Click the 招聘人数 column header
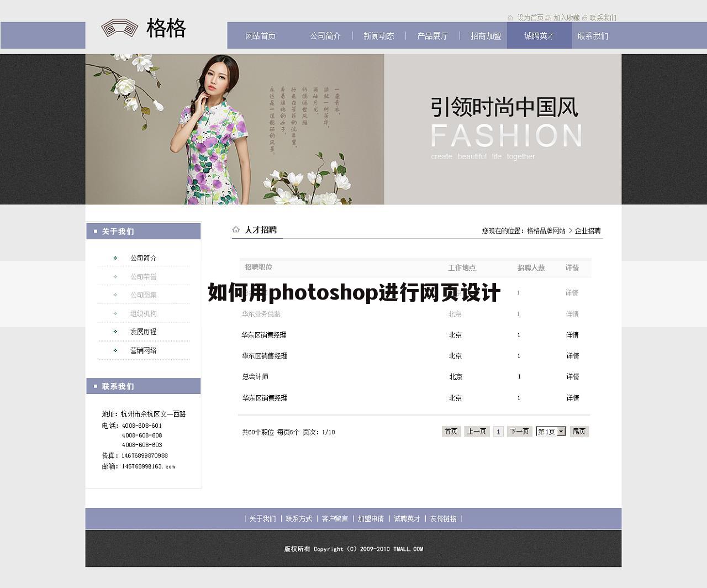Viewport: 707px width, 588px height. click(x=531, y=267)
